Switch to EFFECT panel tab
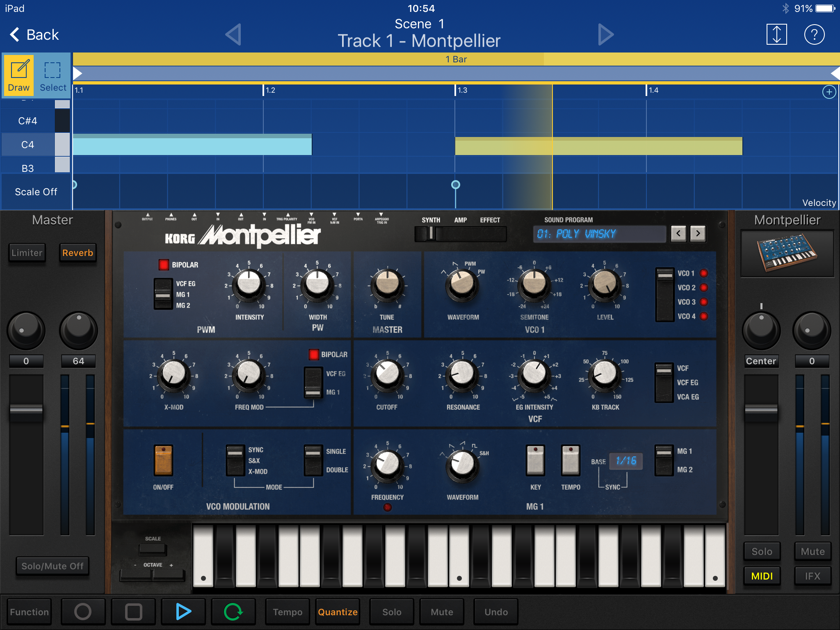Image resolution: width=840 pixels, height=630 pixels. (490, 220)
